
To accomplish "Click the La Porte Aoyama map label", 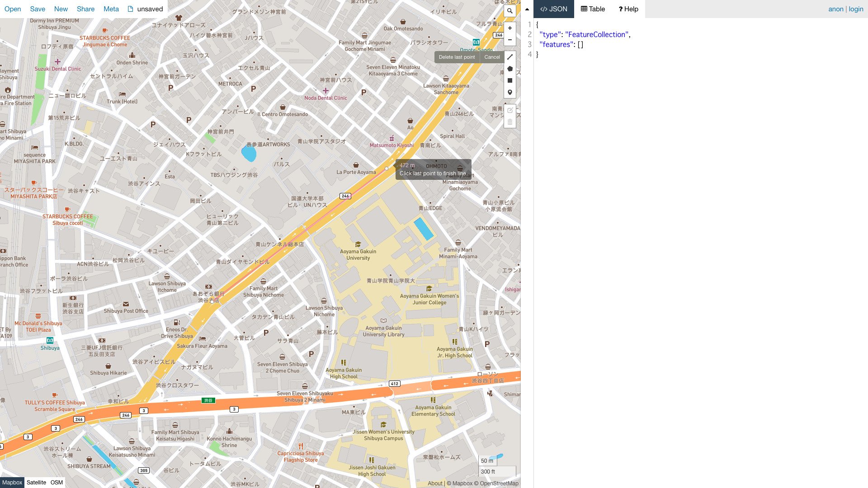I will (356, 172).
